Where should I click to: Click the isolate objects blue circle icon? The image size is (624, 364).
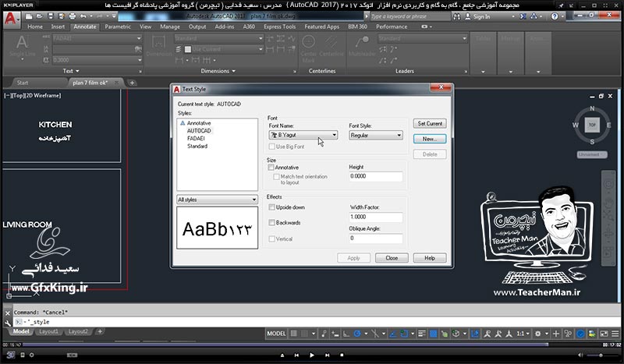coord(580,334)
